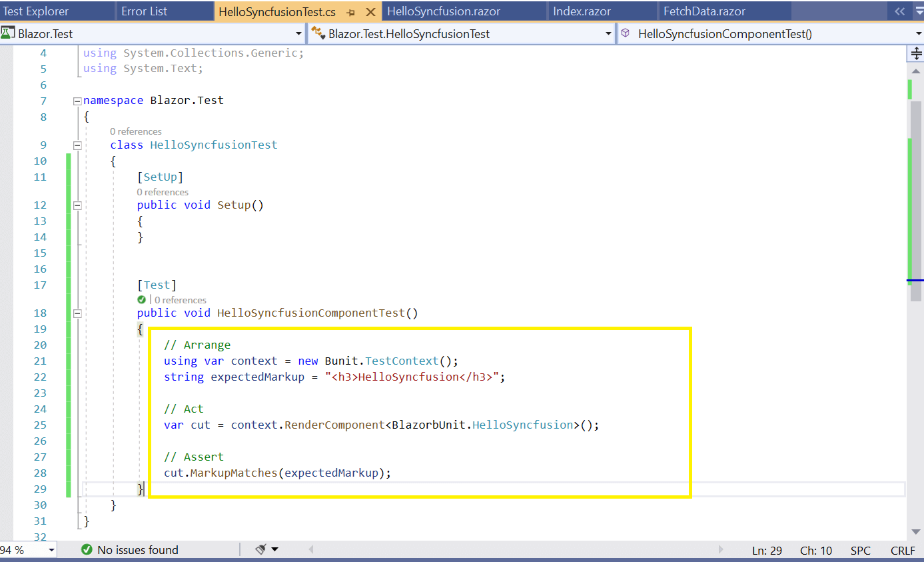Open the zoom level dropdown

click(51, 550)
